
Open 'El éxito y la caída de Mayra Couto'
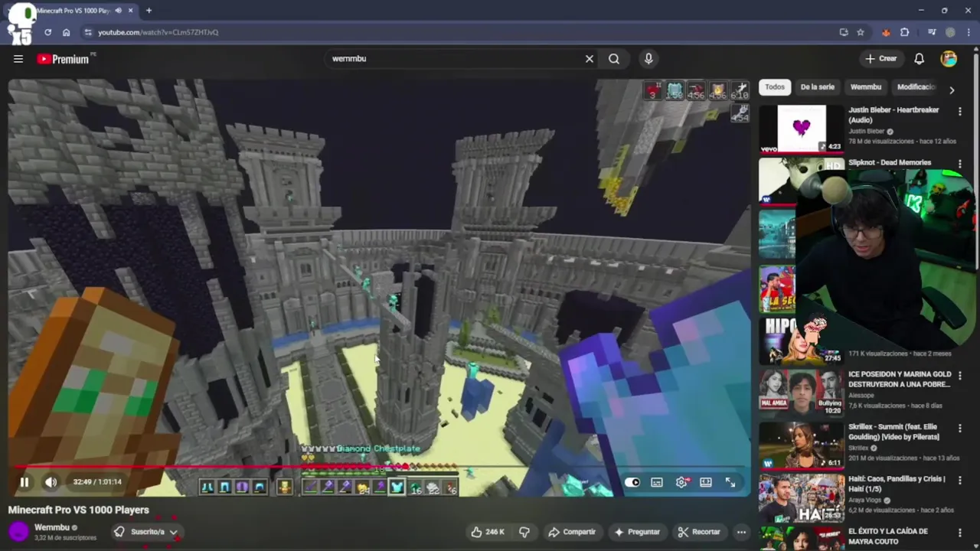point(888,536)
